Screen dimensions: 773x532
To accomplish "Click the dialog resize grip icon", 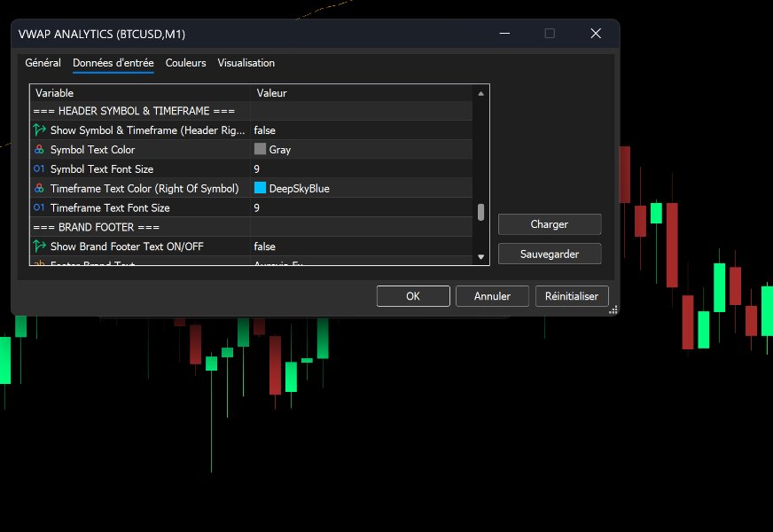I will [613, 309].
